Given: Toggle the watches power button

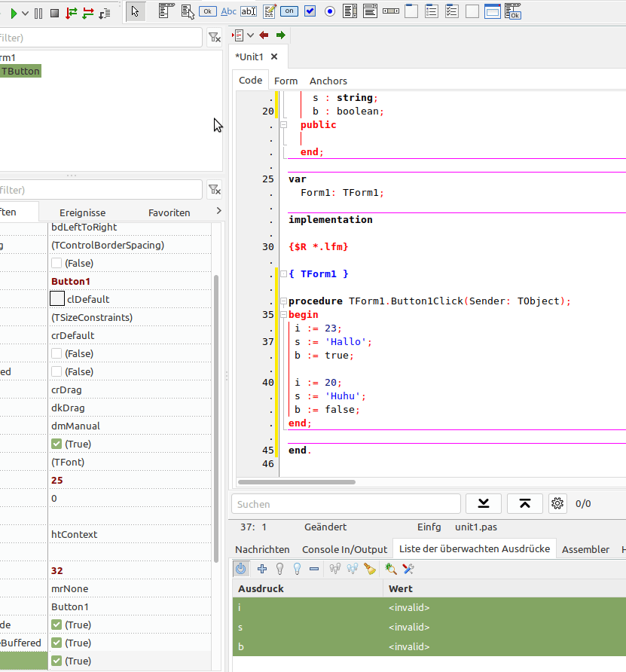Looking at the screenshot, I should [241, 569].
